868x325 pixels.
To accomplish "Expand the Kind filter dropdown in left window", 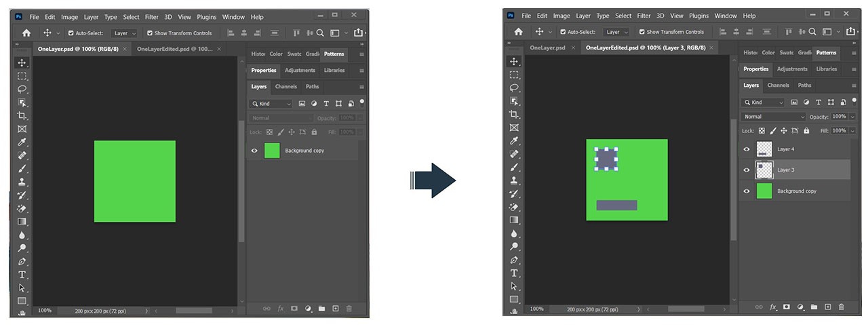I will pos(271,104).
